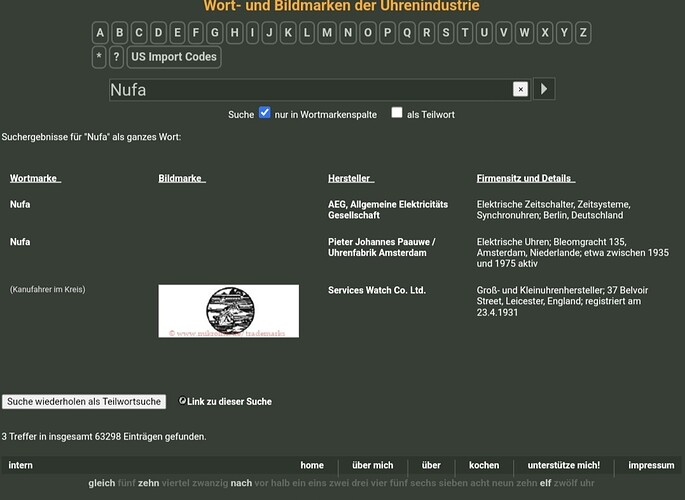Select letter N in the alphabet index
Screen dimensions: 685x500
348,33
